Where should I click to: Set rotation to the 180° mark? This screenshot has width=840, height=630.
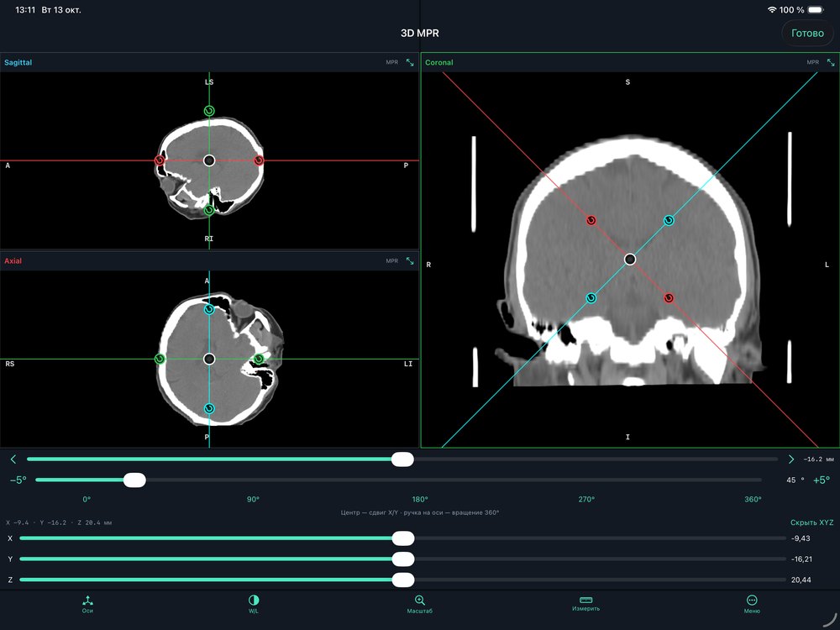coord(419,499)
